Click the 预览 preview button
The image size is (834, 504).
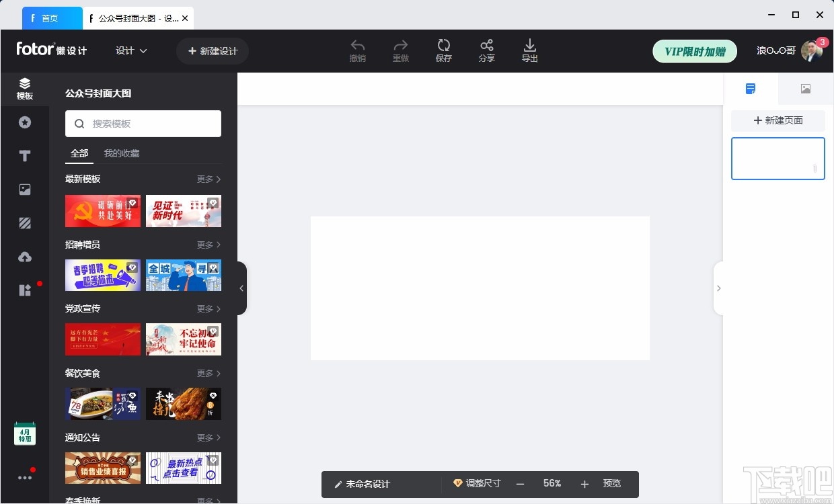pyautogui.click(x=611, y=483)
